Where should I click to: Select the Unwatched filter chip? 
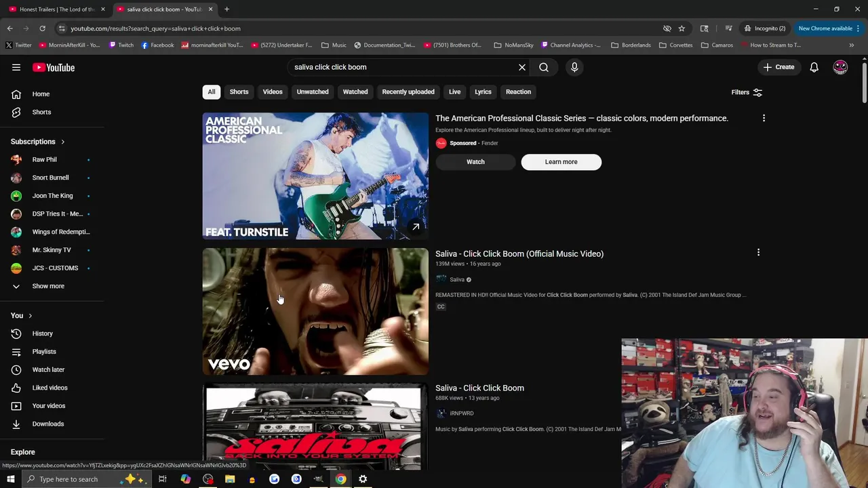click(313, 91)
